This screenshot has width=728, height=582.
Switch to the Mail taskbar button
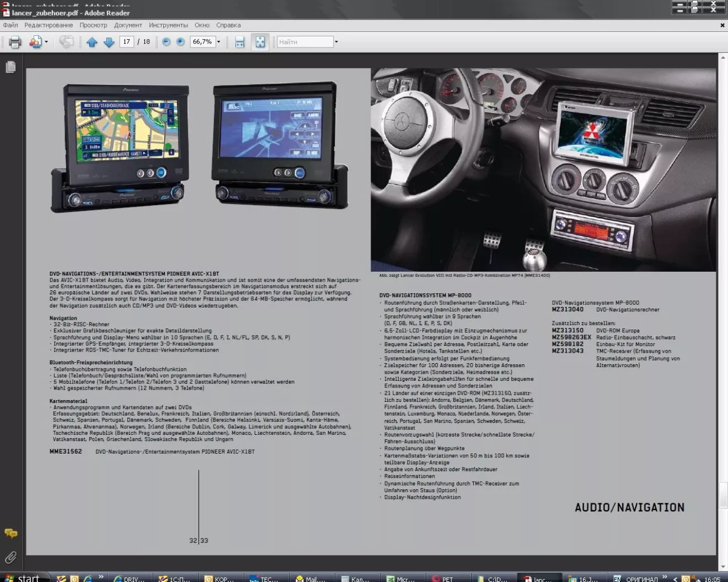pos(311,579)
